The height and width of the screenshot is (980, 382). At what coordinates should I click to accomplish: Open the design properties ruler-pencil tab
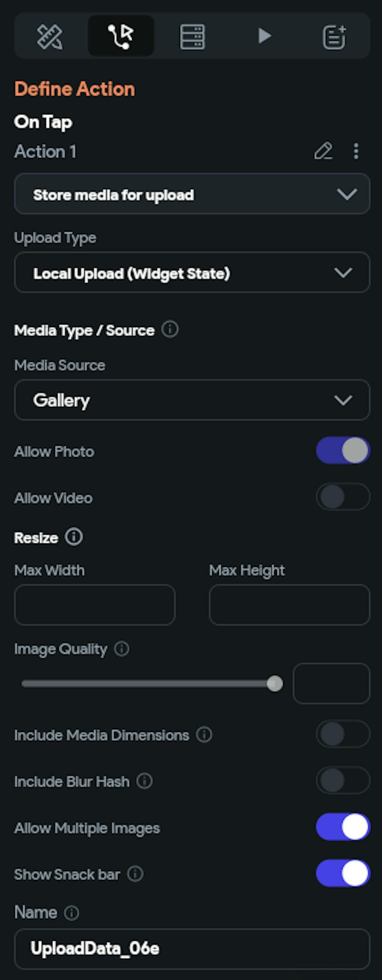coord(50,37)
